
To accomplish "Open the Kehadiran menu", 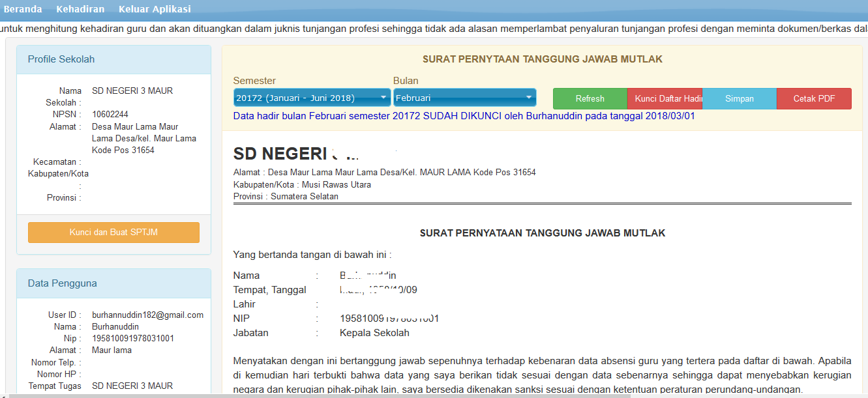I will [80, 9].
